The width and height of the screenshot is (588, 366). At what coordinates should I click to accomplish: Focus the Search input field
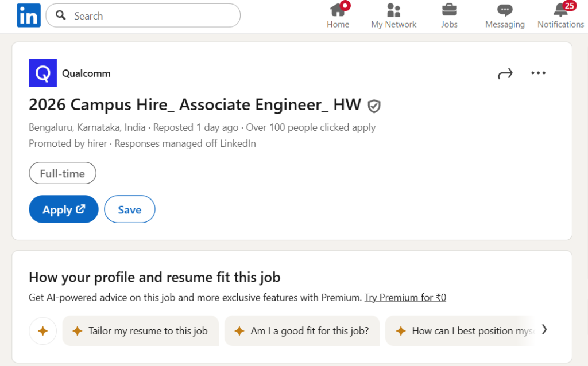143,15
